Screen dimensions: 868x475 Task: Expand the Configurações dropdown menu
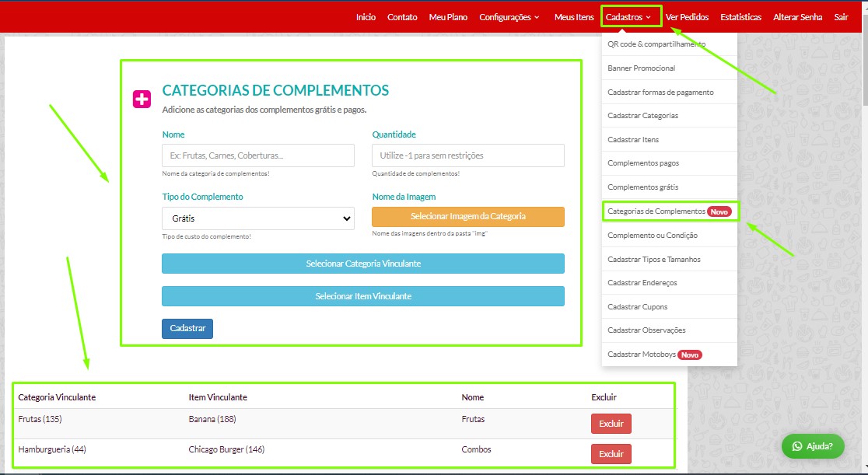[x=509, y=17]
